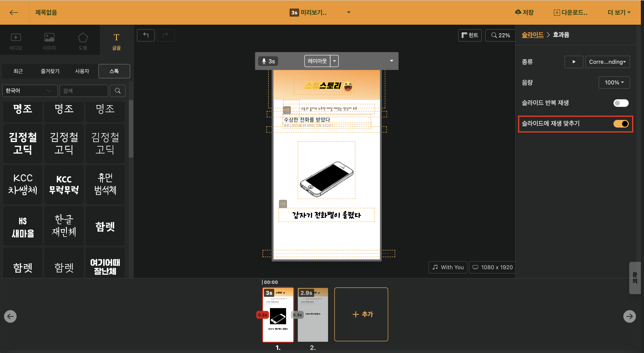The width and height of the screenshot is (644, 353).
Task: Open the 더 보기 menu
Action: click(x=619, y=13)
